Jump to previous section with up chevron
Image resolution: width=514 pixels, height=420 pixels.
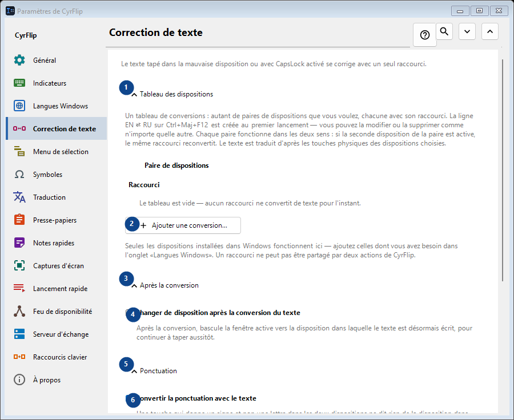[490, 31]
